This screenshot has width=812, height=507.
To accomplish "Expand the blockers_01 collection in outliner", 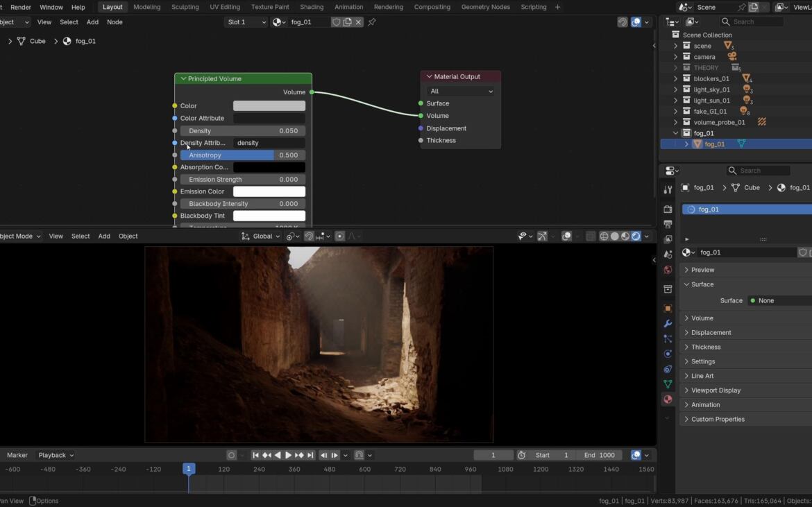I will [x=675, y=78].
